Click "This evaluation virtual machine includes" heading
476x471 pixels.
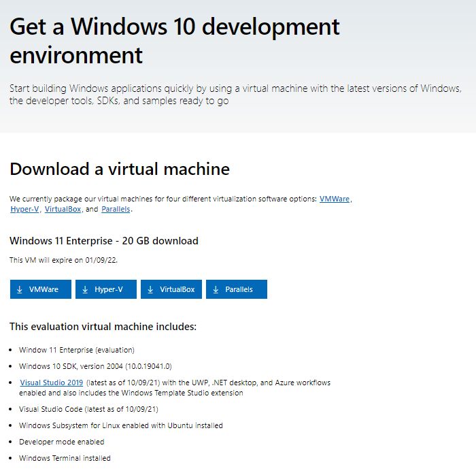click(103, 327)
